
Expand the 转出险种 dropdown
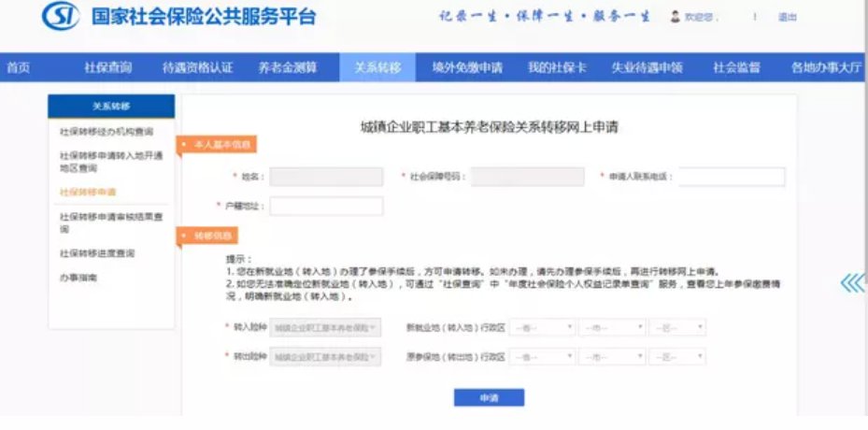point(325,356)
